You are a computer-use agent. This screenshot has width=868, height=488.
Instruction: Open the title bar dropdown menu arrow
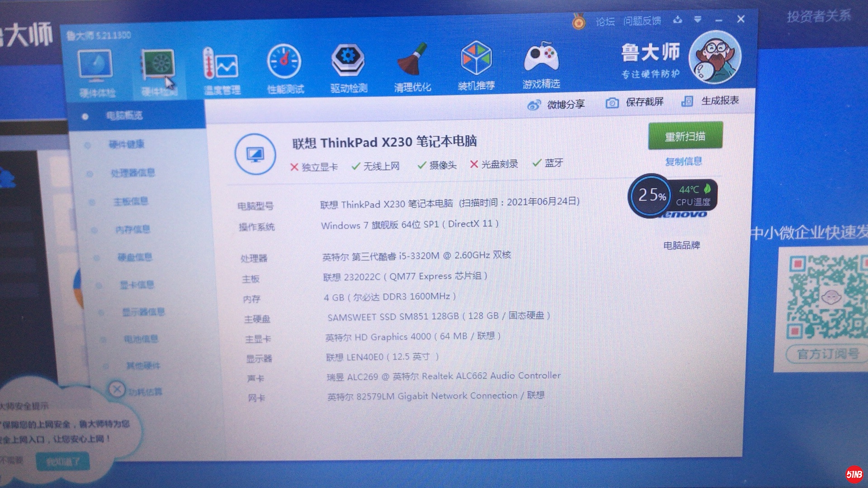pos(698,19)
